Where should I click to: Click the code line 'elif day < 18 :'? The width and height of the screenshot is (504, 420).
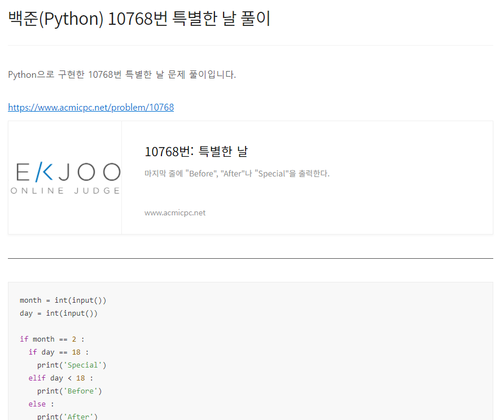[61, 378]
